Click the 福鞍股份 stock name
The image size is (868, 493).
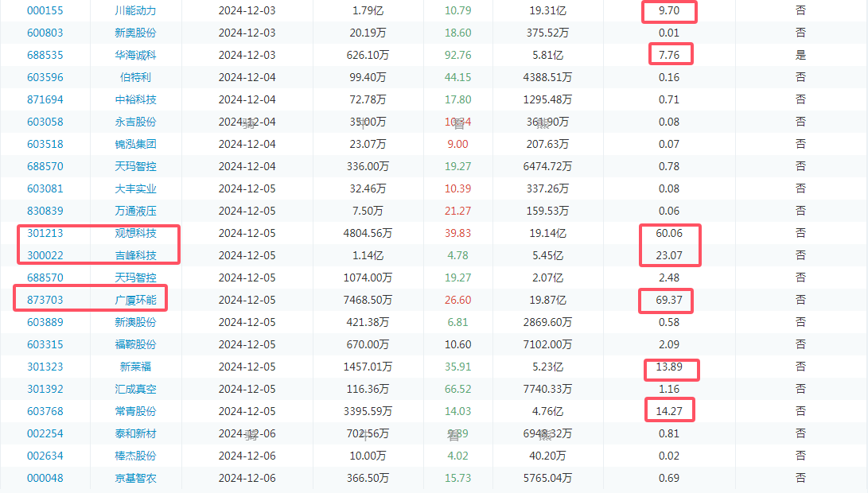(135, 344)
